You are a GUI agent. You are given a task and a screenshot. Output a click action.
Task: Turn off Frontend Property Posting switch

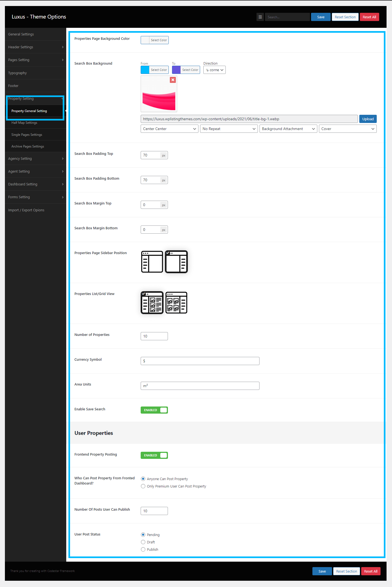(x=154, y=455)
